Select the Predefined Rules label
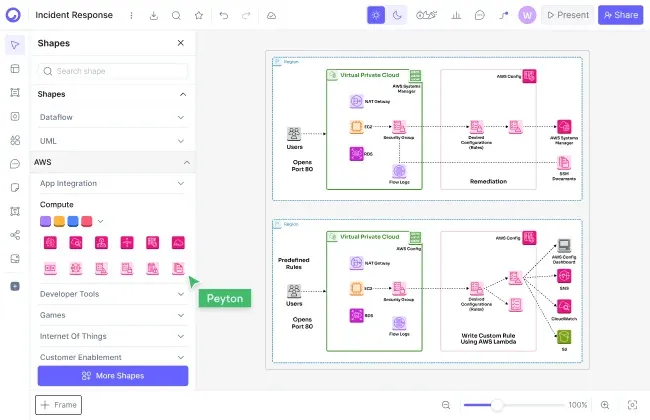This screenshot has width=650, height=420. (x=293, y=263)
